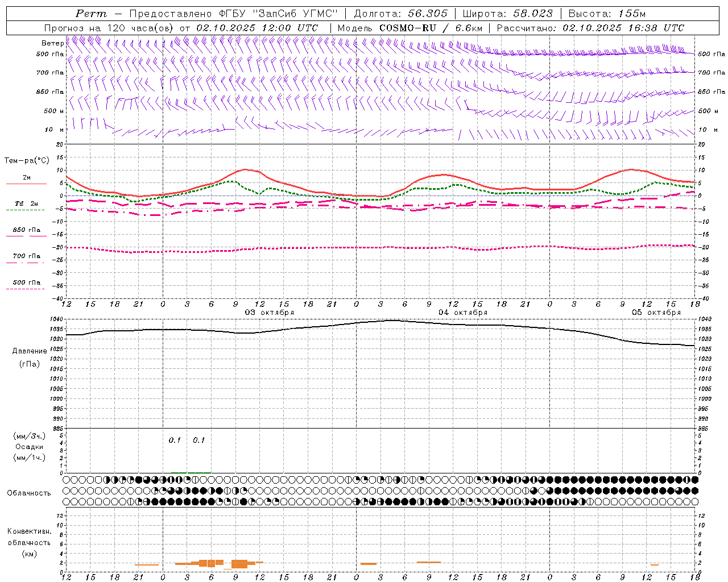Click the "Давление" pressure panel label
728x582 pixels.
tap(30, 351)
